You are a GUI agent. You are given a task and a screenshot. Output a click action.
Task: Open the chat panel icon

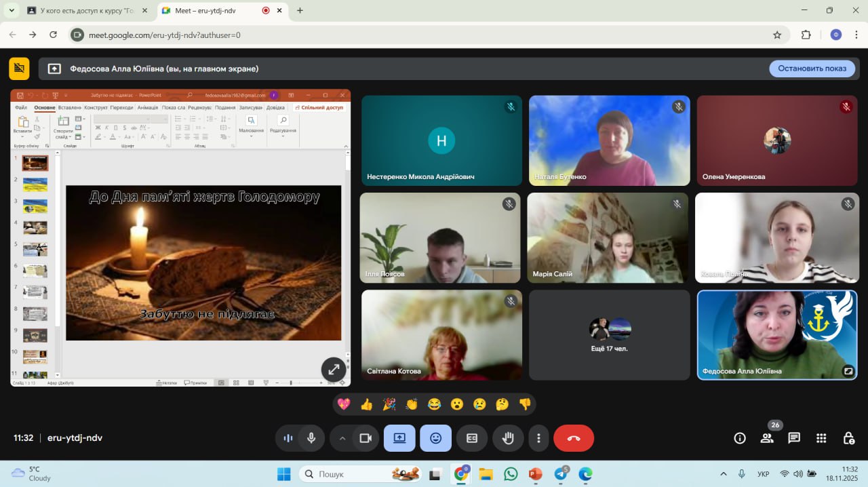(794, 438)
